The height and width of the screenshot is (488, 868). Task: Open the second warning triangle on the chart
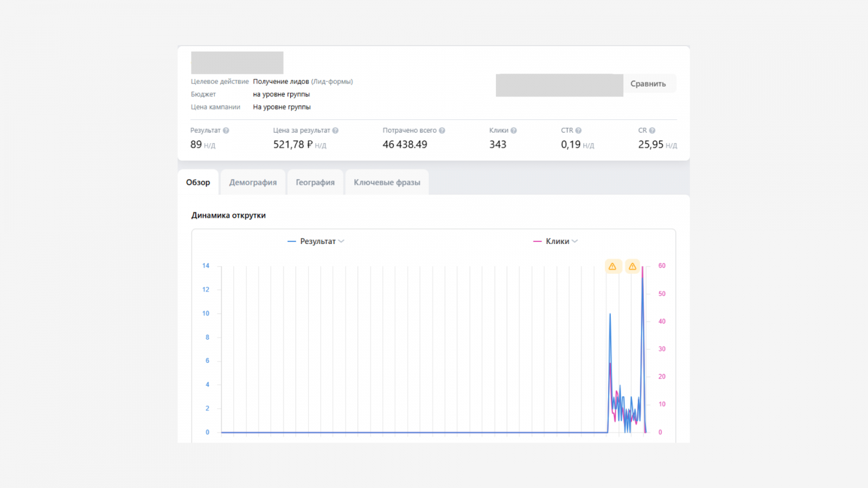click(x=633, y=266)
